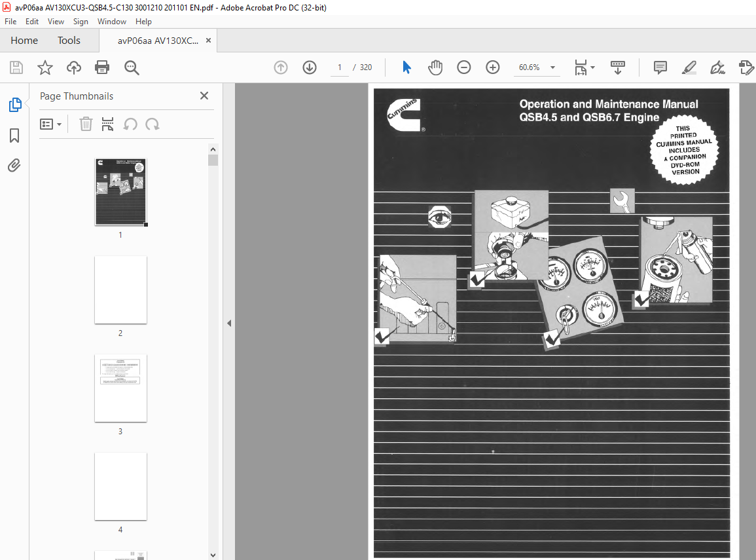Click the print pages icon in thumbnails
756x560 pixels.
107,124
